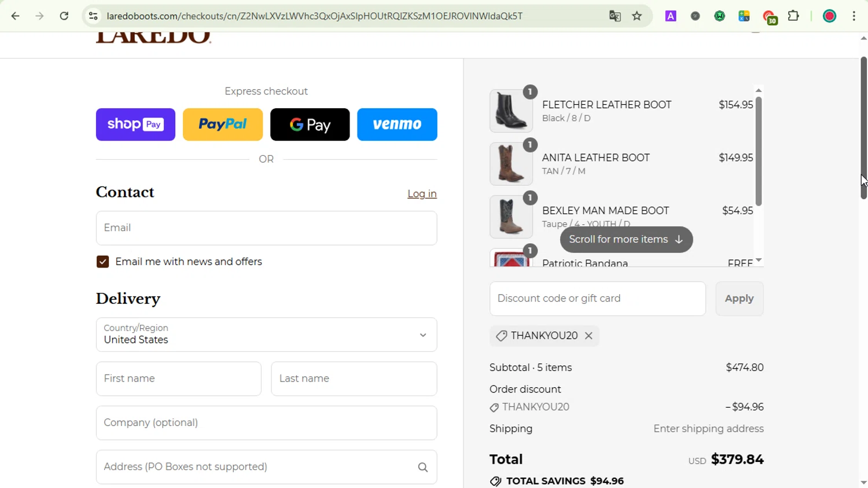
Task: Click order items list scrollbar
Action: [759, 152]
